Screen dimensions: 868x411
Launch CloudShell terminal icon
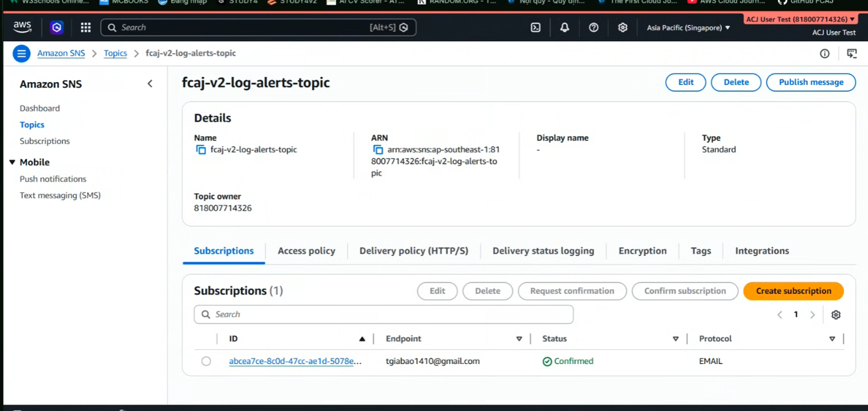536,27
